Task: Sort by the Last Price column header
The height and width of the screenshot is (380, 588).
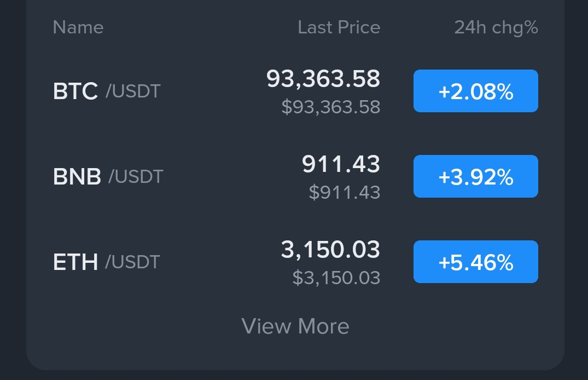Action: [x=339, y=27]
